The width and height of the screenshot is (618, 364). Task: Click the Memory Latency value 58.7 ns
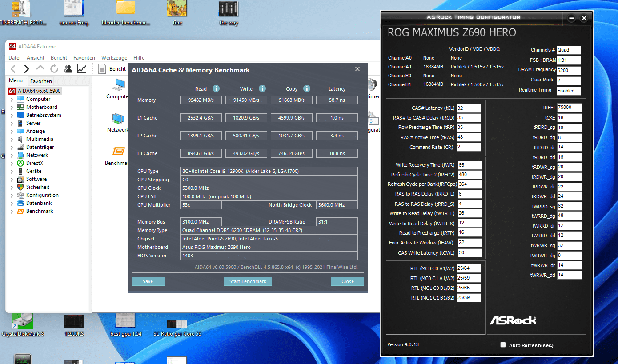(337, 100)
